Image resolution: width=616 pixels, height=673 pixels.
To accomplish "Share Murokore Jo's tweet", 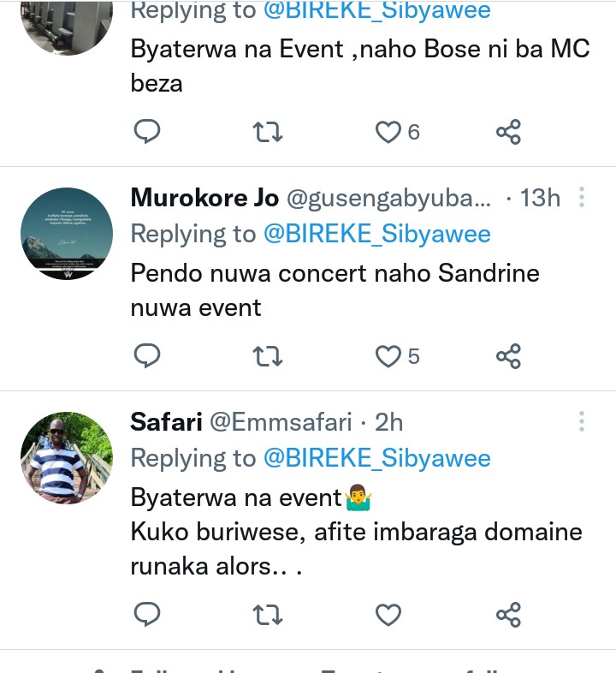I will (508, 355).
